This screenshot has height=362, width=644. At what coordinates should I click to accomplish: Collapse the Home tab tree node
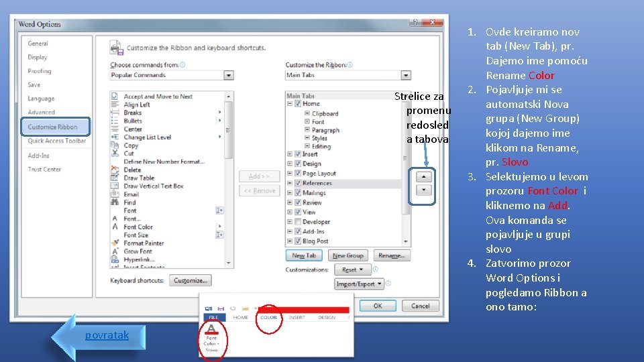pyautogui.click(x=290, y=104)
